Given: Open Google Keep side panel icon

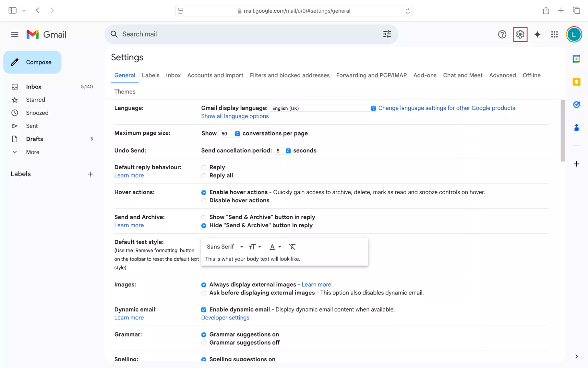Looking at the screenshot, I should click(x=576, y=82).
